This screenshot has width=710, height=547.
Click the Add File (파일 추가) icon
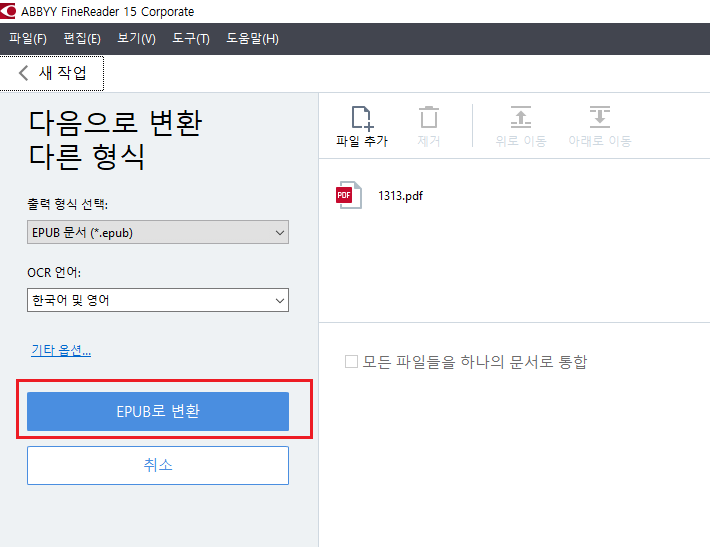(362, 118)
